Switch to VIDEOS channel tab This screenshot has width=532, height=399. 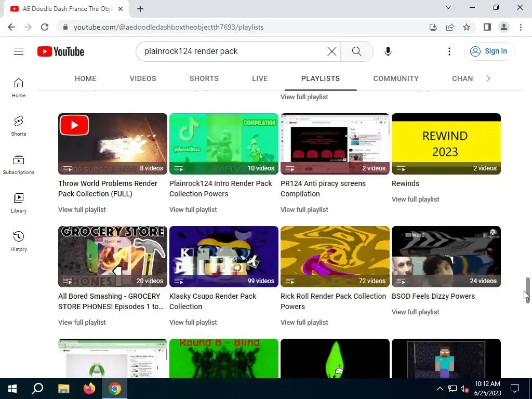(143, 79)
